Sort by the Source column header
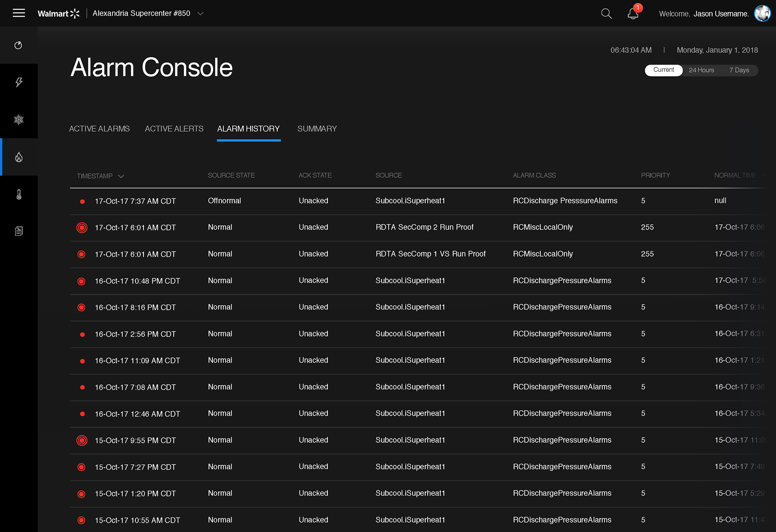The image size is (776, 532). tap(388, 175)
